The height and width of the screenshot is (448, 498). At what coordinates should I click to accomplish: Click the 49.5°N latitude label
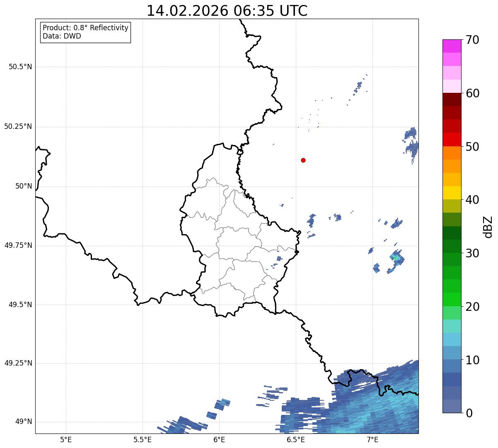point(20,305)
